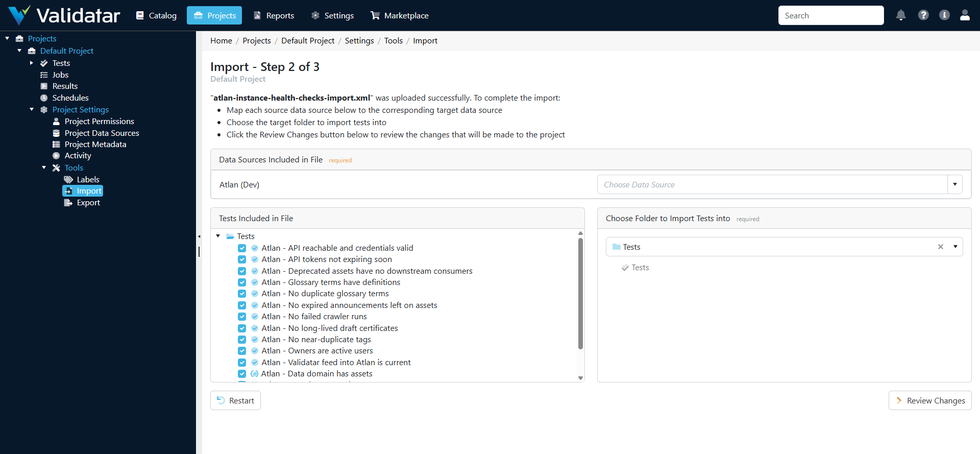Open the help question mark icon
Viewport: 980px width, 454px height.
923,15
